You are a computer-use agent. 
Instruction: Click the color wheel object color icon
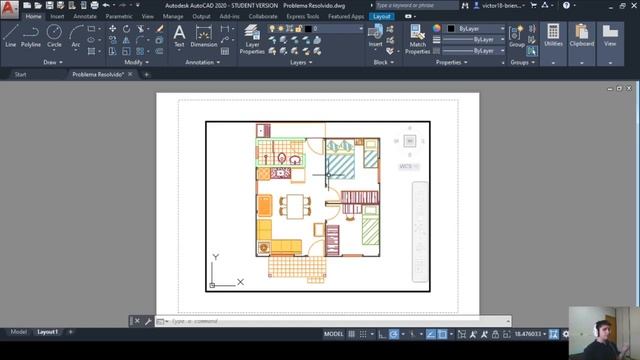(x=437, y=28)
